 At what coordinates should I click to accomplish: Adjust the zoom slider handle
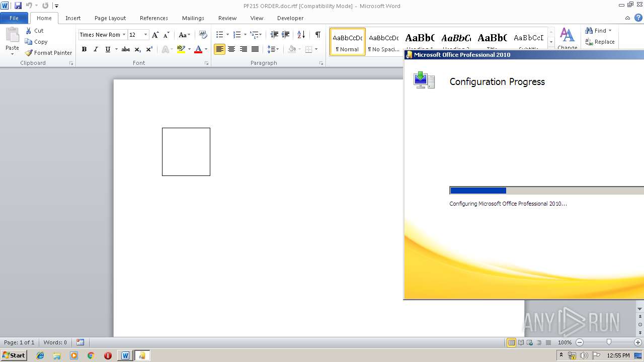coord(609,342)
